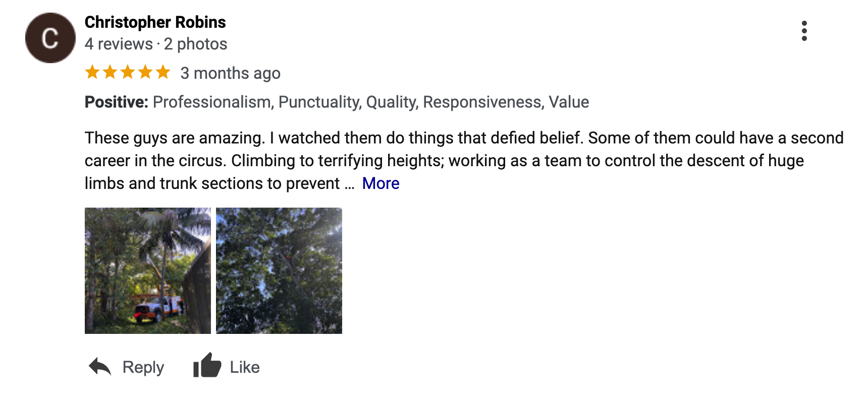
Task: Click the reply arrow icon
Action: [100, 366]
